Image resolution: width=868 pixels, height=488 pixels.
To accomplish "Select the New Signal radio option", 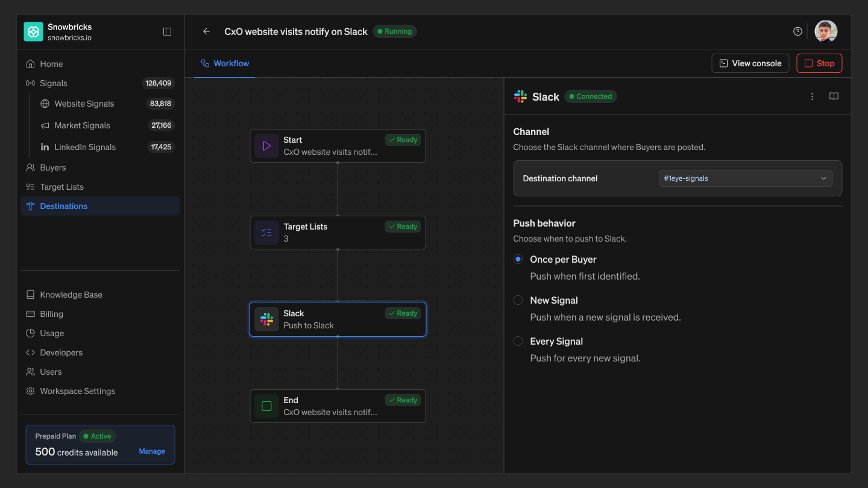I will [x=518, y=300].
